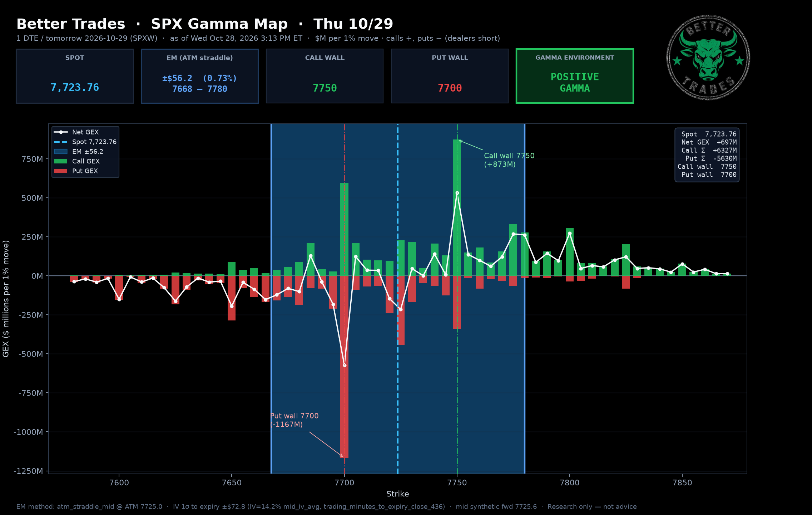Viewport: 812px width, 515px height.
Task: Click the 'Put wall 7700 (-1167M)' annotation
Action: point(294,420)
